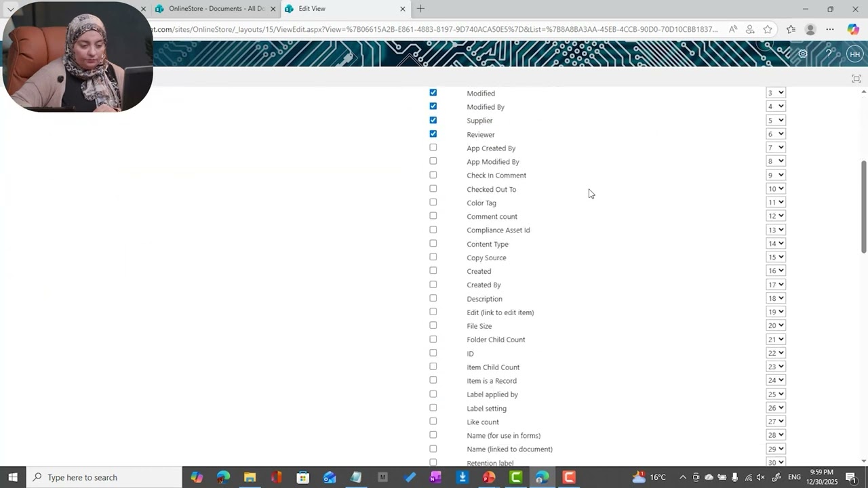Open the SharePoint help question mark
Screen dimensions: 868x488
[828, 54]
